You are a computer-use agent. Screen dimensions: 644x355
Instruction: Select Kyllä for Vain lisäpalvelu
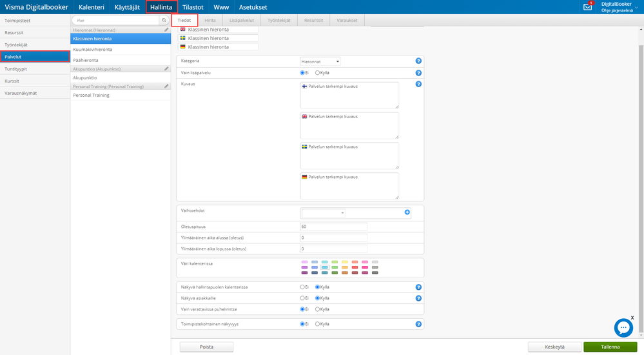(318, 73)
